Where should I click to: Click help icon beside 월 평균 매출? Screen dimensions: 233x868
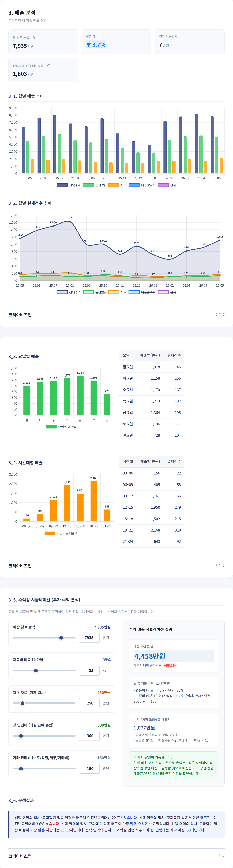tap(33, 38)
